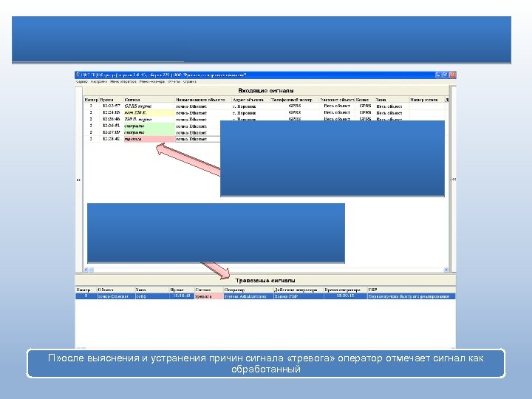Viewport: 532px width, 399px height.
Task: Open the Меню оператора menu
Action: [123, 82]
